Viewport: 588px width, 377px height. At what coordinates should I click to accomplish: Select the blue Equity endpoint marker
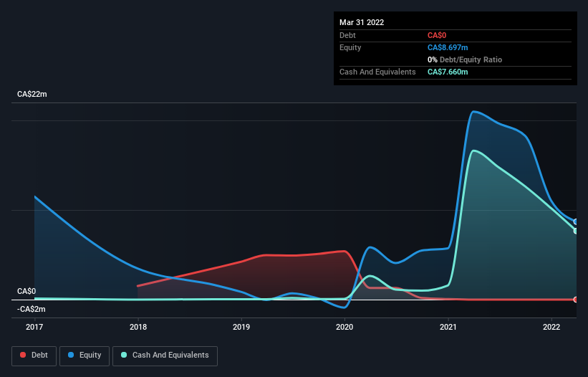coord(576,222)
